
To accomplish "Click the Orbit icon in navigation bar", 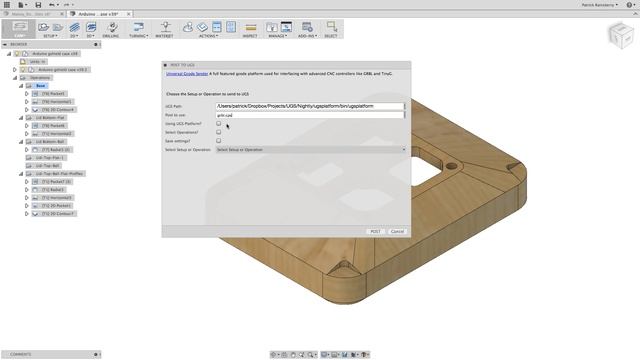I will coord(274,355).
